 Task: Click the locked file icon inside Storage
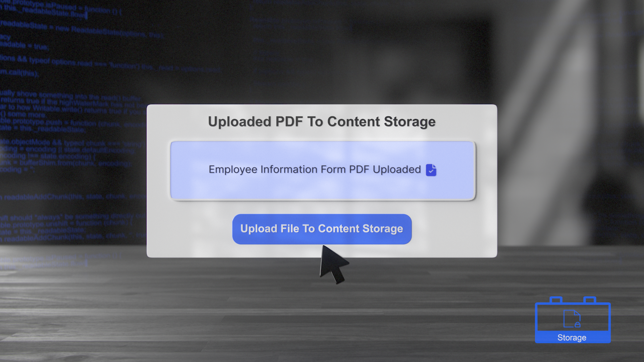572,319
